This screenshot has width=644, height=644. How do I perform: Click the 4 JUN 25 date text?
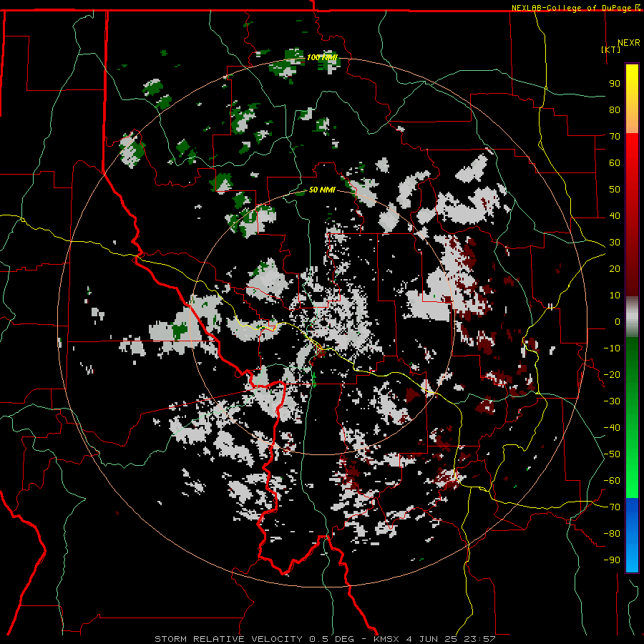pos(431,639)
